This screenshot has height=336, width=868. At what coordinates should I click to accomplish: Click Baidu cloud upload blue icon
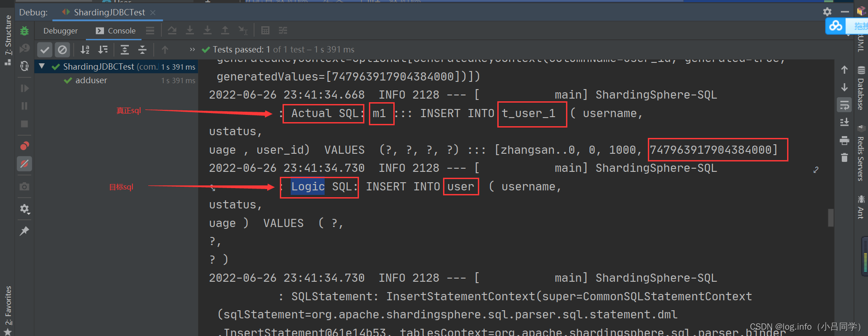click(835, 26)
